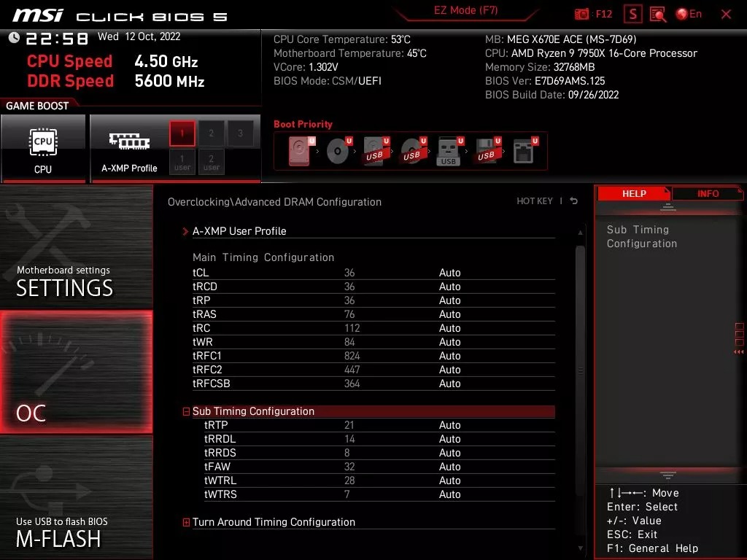
Task: Select the USB hard disk boot device
Action: [376, 151]
